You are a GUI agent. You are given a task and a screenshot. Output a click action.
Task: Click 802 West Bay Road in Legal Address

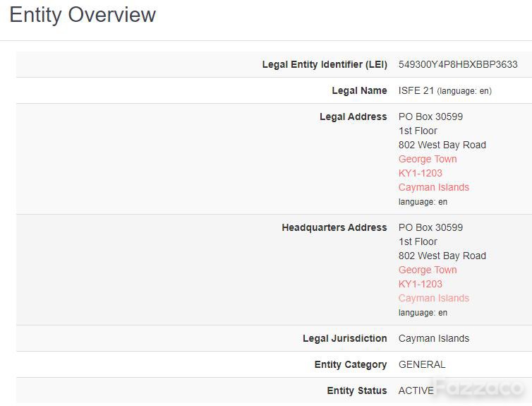click(442, 145)
